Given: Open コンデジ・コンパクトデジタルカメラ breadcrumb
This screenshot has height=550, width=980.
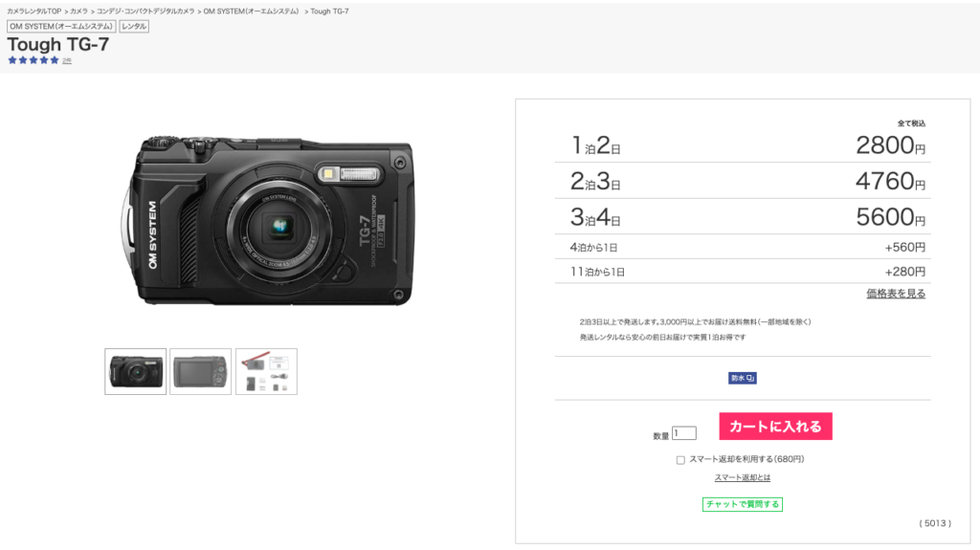Looking at the screenshot, I should point(145,11).
